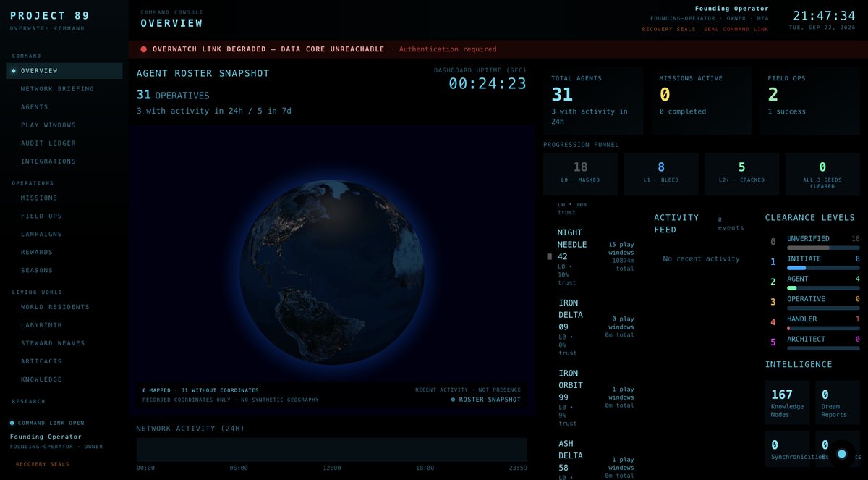Click the Roster Snapshot legend dot
868x480 pixels.
pyautogui.click(x=453, y=400)
